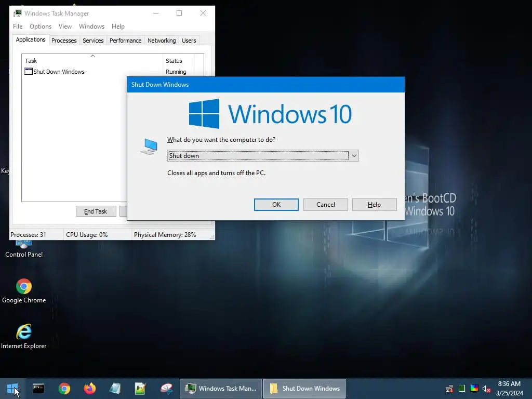Viewport: 532px width, 399px height.
Task: Click the Task Manager title bar icon
Action: [17, 13]
